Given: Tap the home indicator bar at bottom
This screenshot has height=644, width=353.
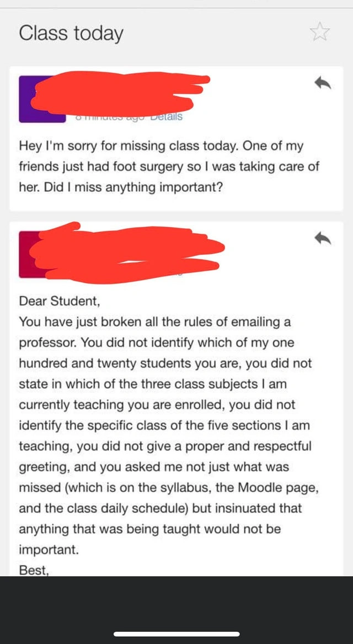Looking at the screenshot, I should 176,635.
